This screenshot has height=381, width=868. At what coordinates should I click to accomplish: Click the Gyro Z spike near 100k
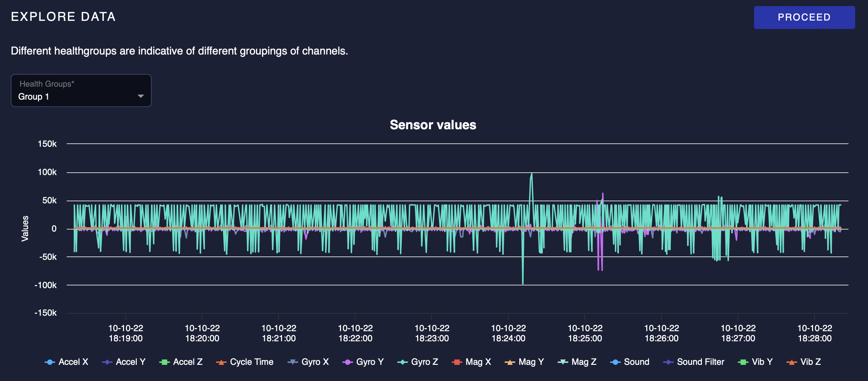click(532, 174)
